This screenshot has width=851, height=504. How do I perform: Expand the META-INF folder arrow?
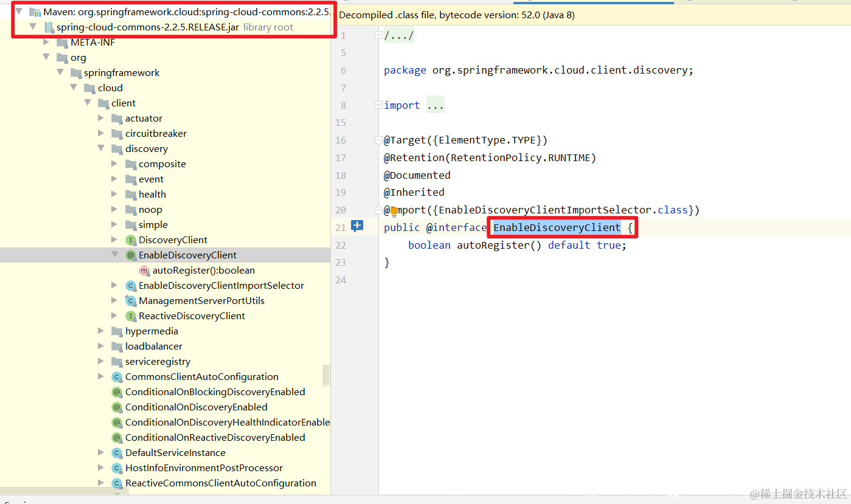click(x=46, y=43)
